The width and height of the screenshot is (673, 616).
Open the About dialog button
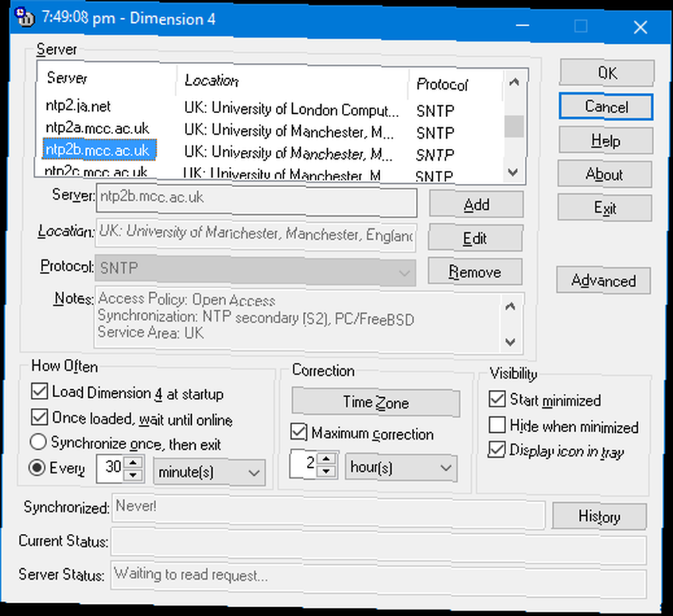[x=605, y=174]
